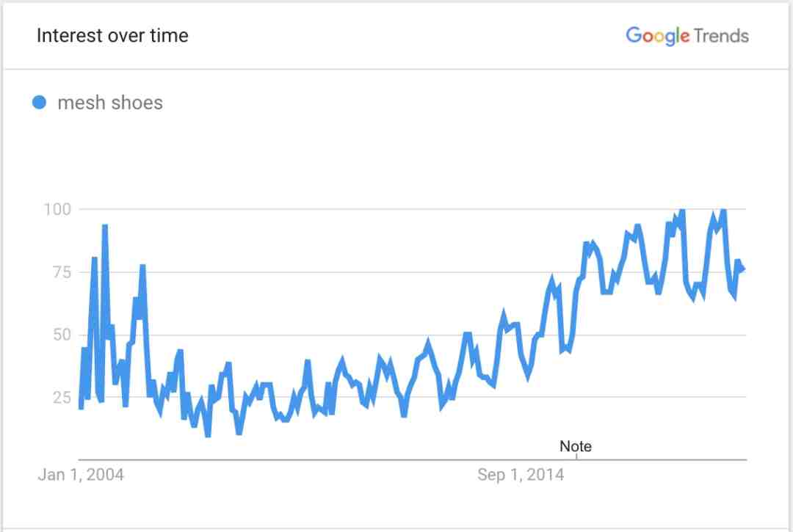Viewport: 793px width, 532px height.
Task: Click the 100 horizontal gridline
Action: pos(412,208)
